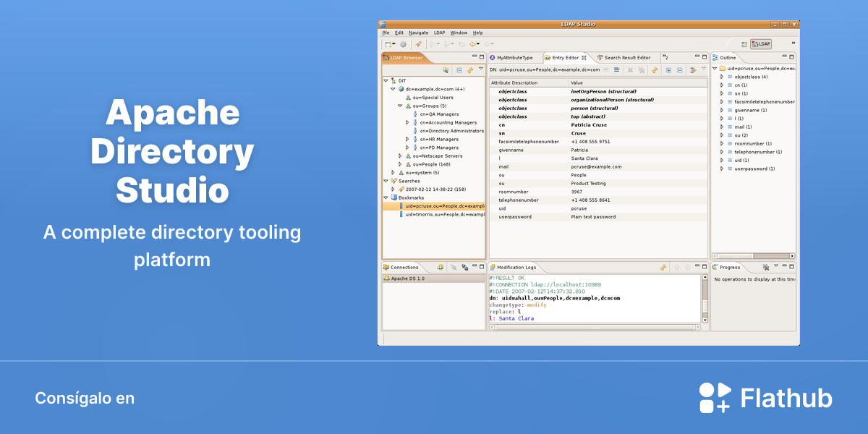Viewport: 868px width, 434px height.
Task: Show hidden editors via the »2 overflow
Action: pos(665,57)
